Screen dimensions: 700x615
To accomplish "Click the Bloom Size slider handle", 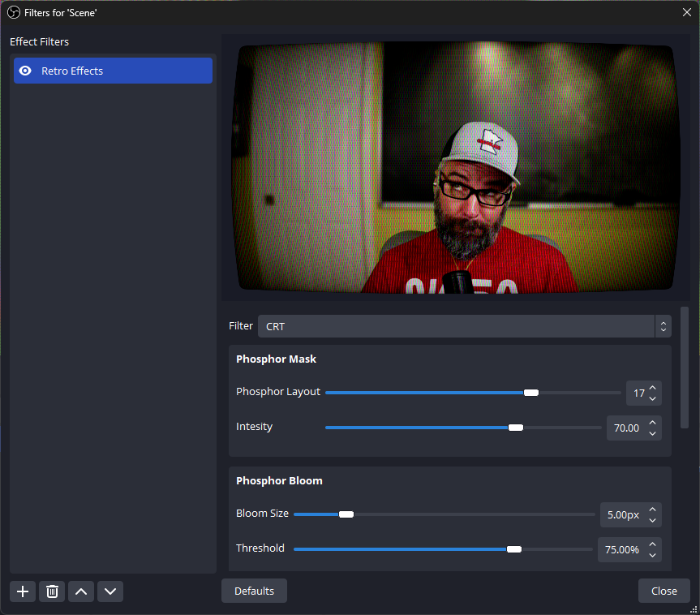I will (346, 514).
